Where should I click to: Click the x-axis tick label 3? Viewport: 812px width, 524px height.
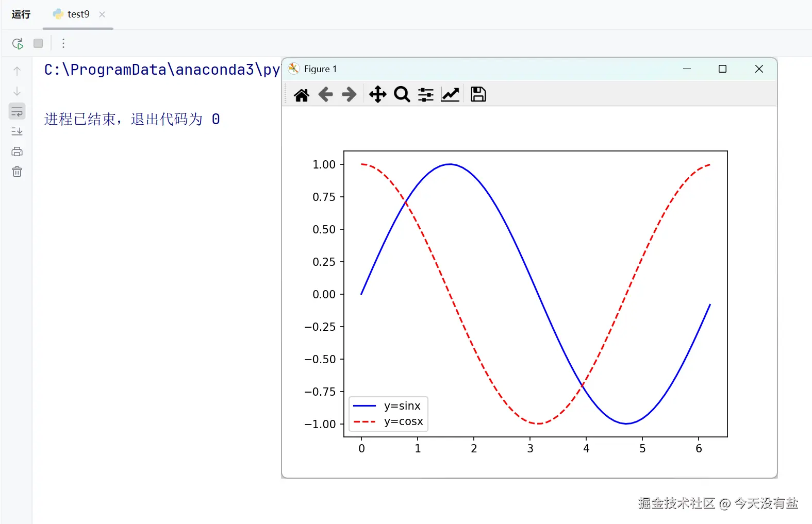(x=530, y=449)
